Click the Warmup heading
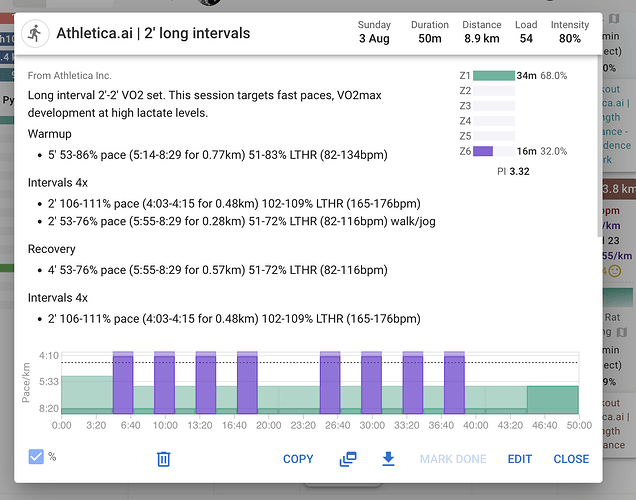Screen dimensions: 636x500 pyautogui.click(x=49, y=134)
